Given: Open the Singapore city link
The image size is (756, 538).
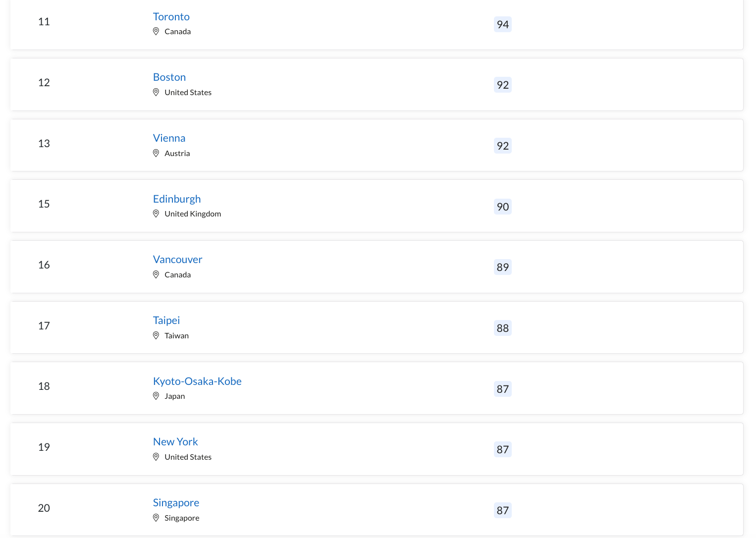Looking at the screenshot, I should 176,503.
